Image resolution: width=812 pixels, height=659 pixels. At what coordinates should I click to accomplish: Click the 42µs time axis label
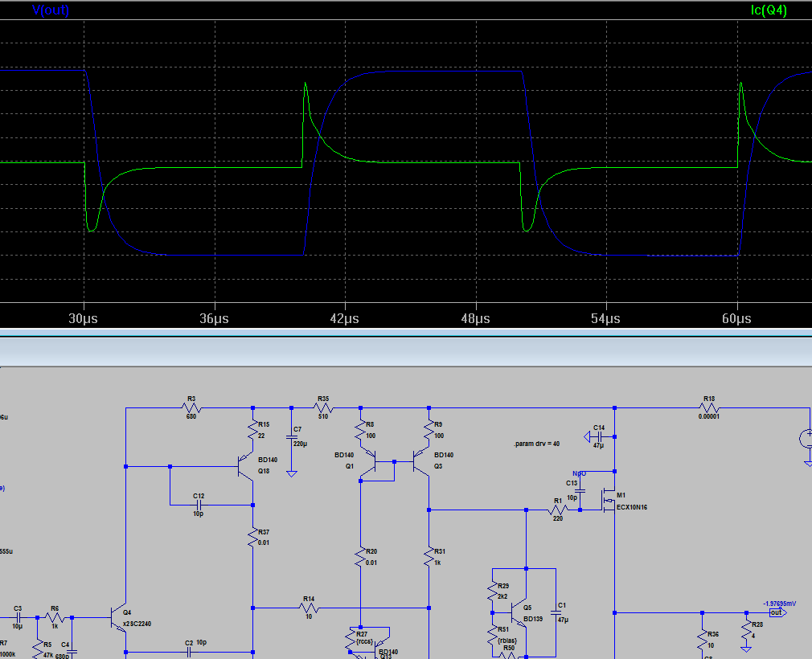[x=345, y=318]
